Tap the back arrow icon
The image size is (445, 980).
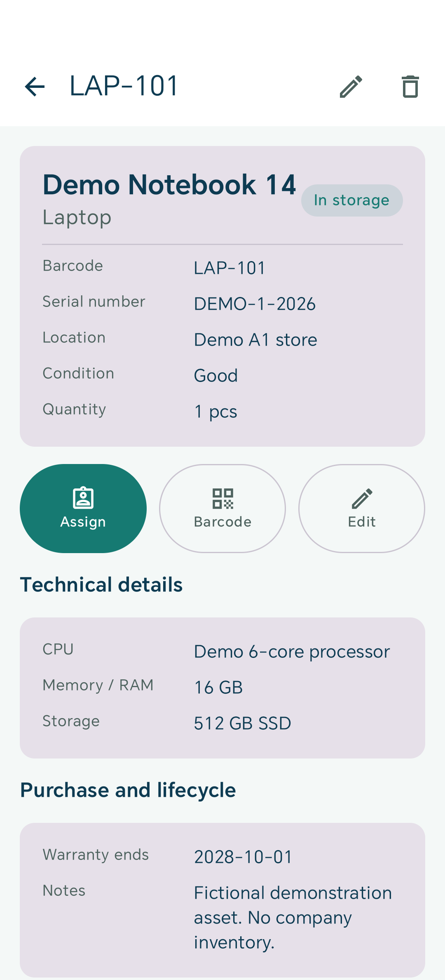click(x=35, y=87)
